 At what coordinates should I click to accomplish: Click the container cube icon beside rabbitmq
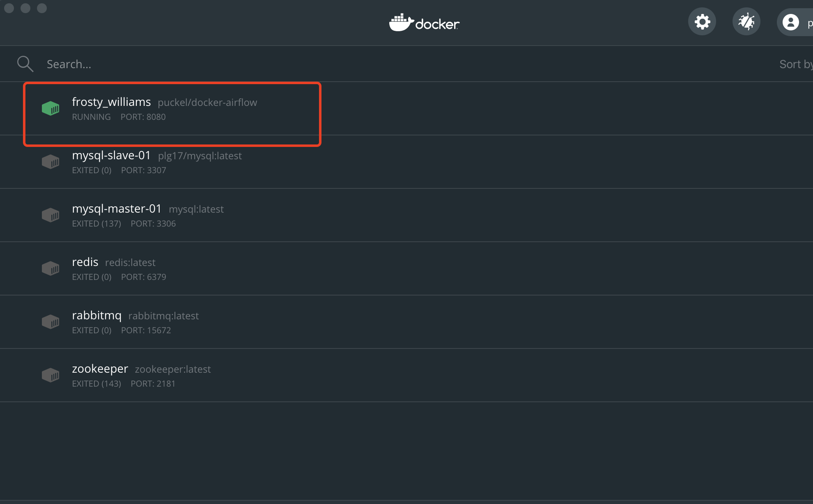coord(50,321)
